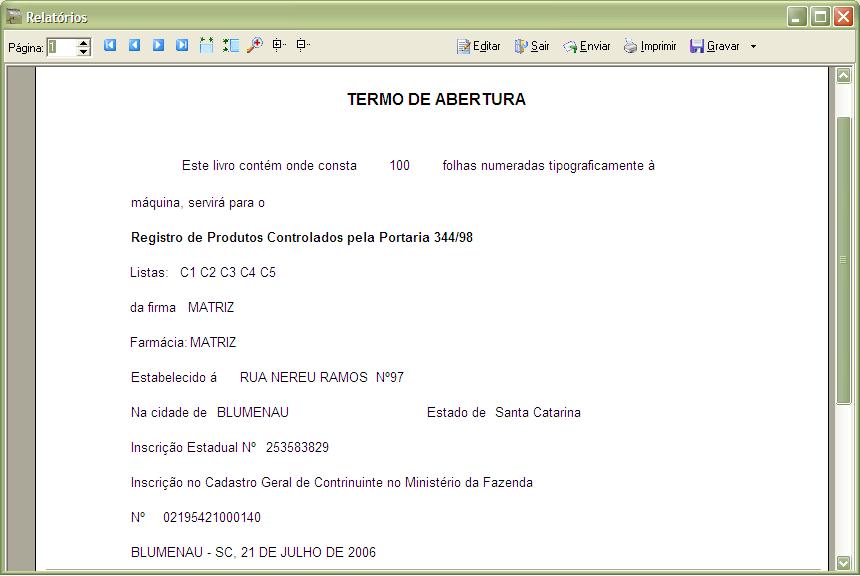This screenshot has width=860, height=576.
Task: Fit page width icon in toolbar
Action: [206, 45]
